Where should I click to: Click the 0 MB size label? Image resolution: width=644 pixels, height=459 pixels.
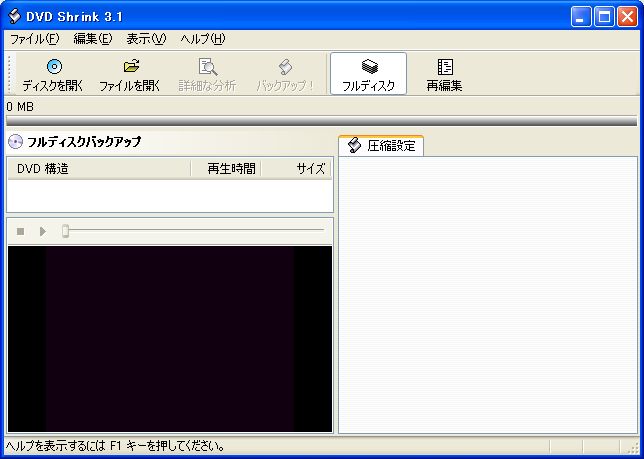coord(20,107)
